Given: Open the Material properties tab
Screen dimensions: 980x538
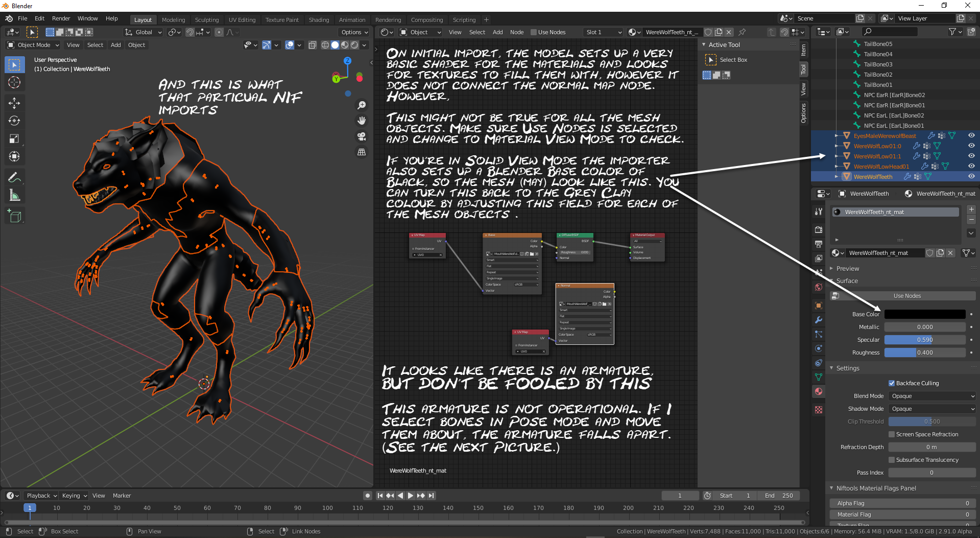Looking at the screenshot, I should (819, 391).
